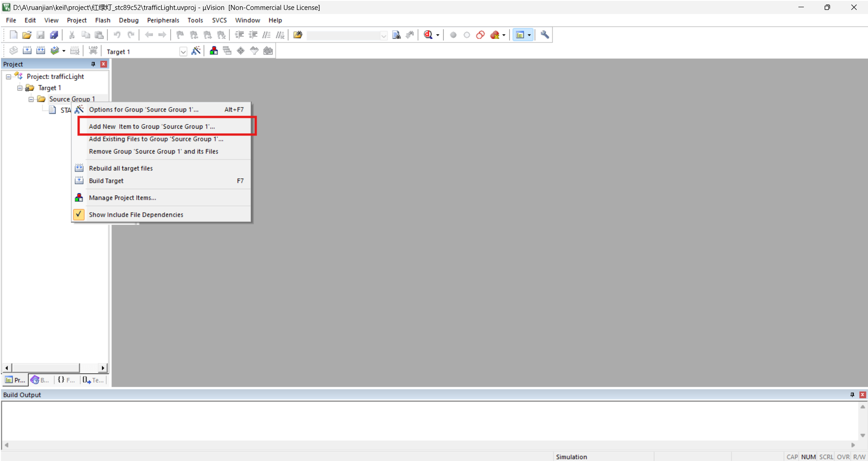
Task: Collapse the Source Group 1 node
Action: (31, 99)
